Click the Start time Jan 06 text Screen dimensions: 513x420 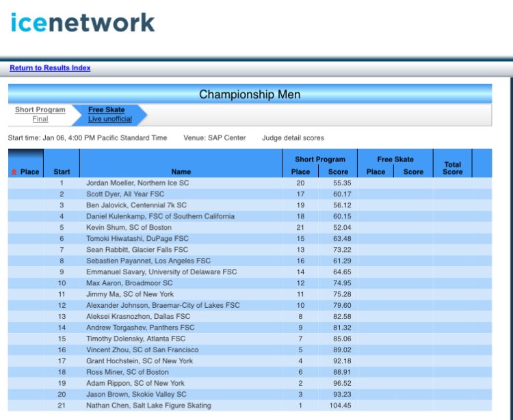coord(88,137)
